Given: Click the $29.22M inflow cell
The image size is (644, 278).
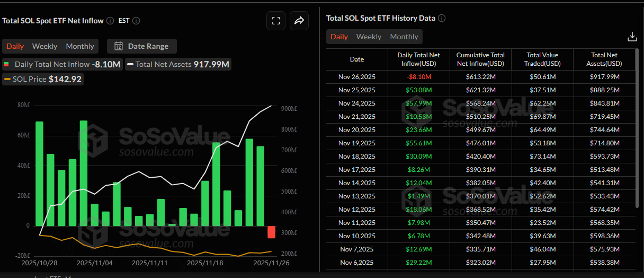Looking at the screenshot, I should tap(419, 263).
